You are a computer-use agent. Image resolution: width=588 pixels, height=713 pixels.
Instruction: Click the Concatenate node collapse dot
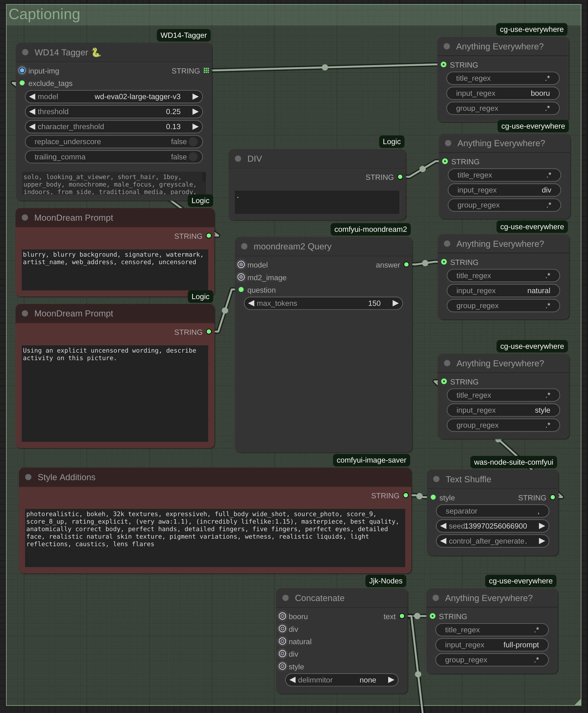(285, 598)
